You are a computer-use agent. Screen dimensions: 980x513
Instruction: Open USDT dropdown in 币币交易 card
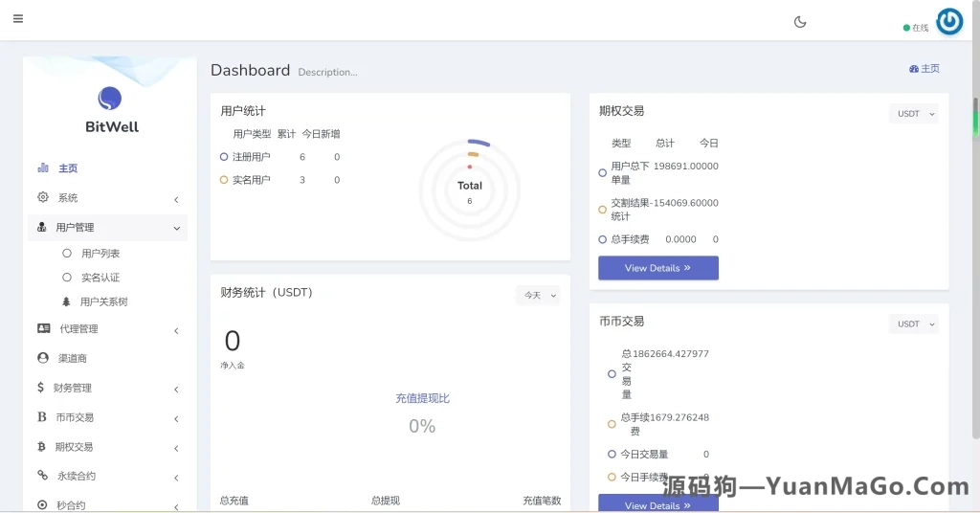click(914, 323)
